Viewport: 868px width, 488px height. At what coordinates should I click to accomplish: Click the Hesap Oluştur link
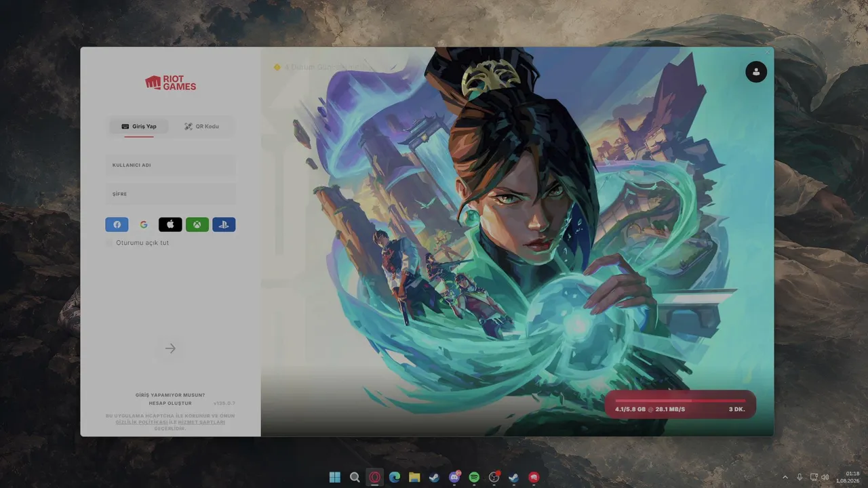pyautogui.click(x=170, y=403)
